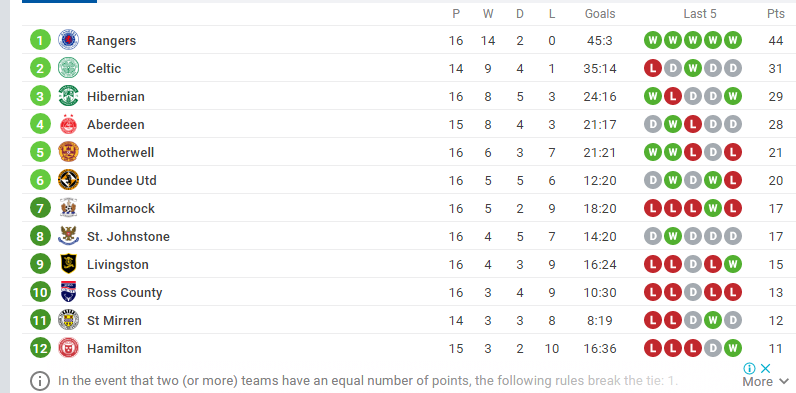Click Celtic's red L loss badge
The height and width of the screenshot is (393, 796).
[653, 68]
